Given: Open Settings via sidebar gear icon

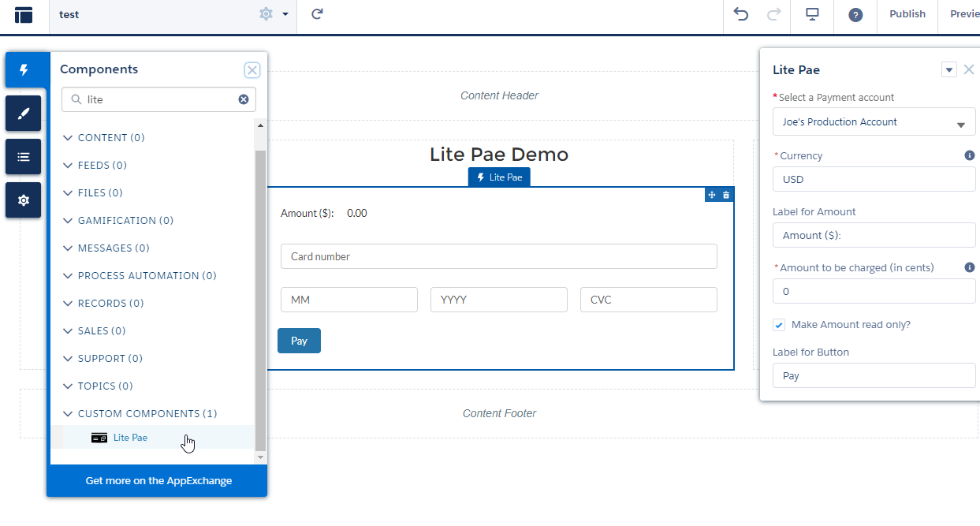Looking at the screenshot, I should tap(23, 200).
